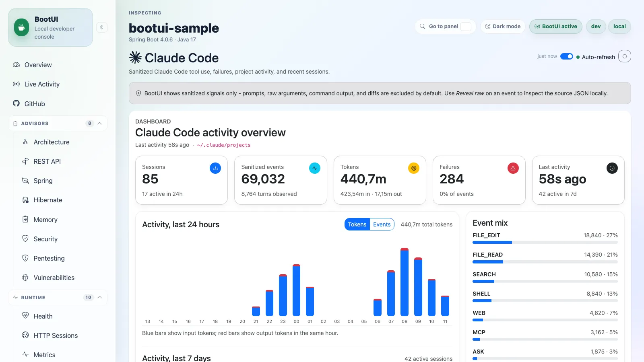This screenshot has height=362, width=644.
Task: Click the cyan Sanitized events pulse icon
Action: [x=315, y=168]
